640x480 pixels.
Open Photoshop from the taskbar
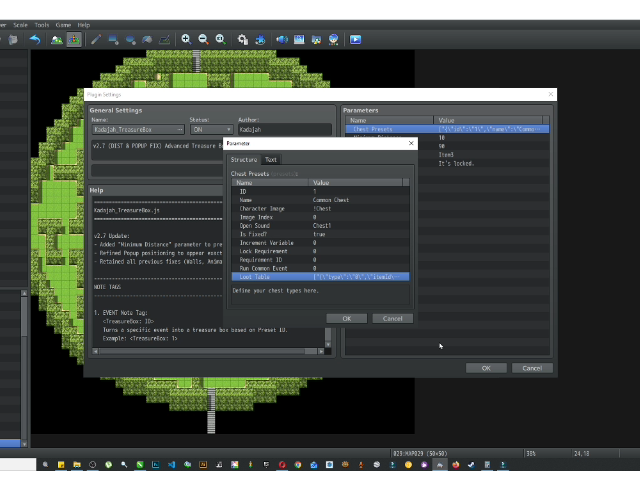(x=156, y=464)
